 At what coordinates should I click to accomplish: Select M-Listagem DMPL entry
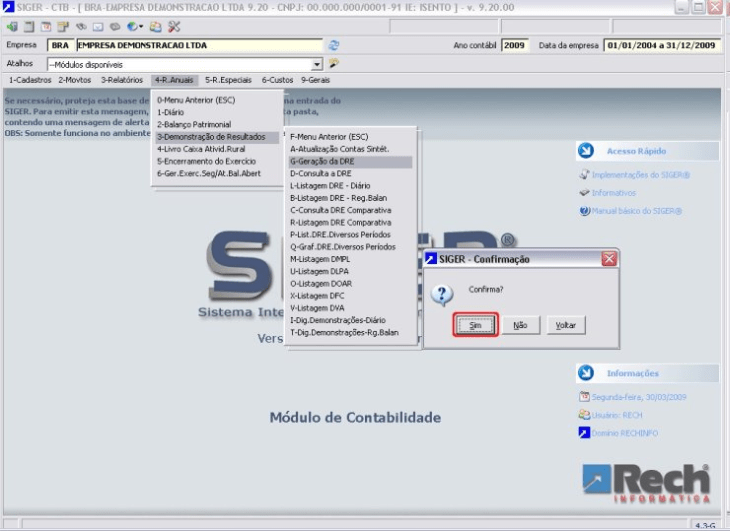(350, 259)
